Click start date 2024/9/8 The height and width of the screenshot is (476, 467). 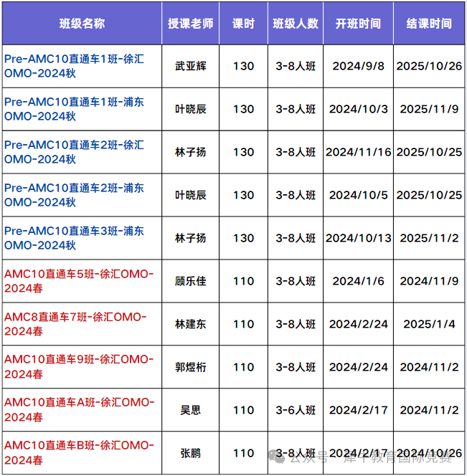[x=358, y=66]
